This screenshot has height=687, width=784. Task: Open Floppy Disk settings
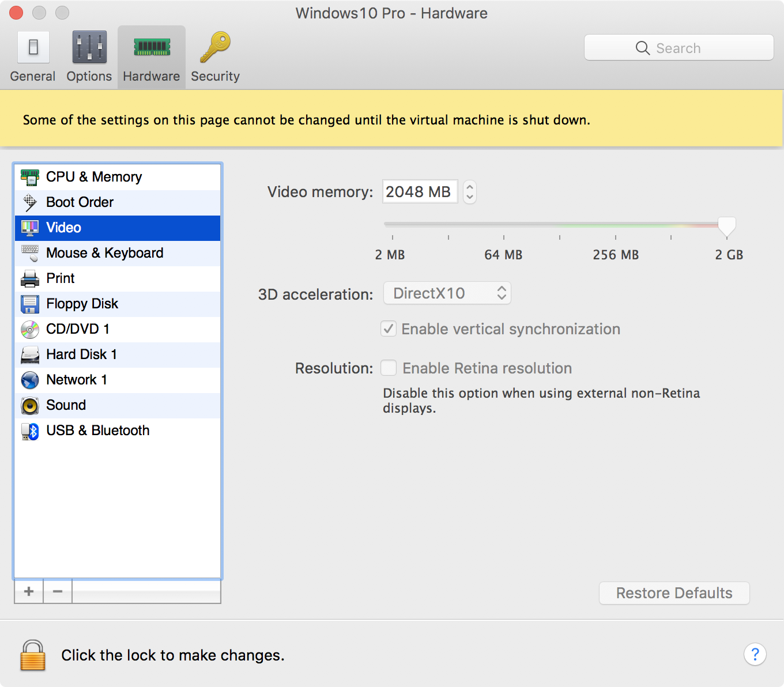[x=118, y=304]
